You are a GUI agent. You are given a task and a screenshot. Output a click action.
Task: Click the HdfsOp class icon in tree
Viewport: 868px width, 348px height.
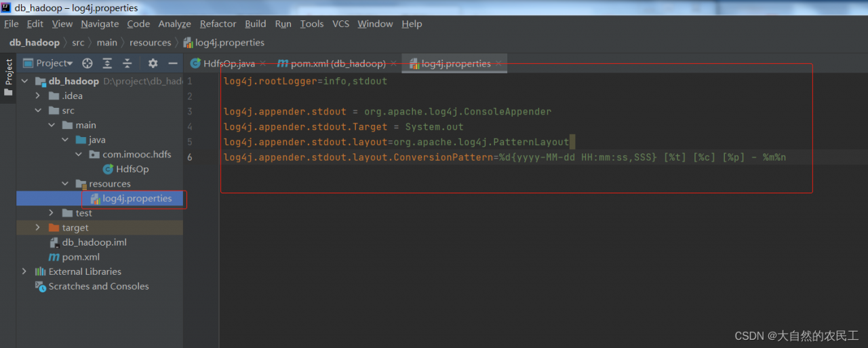pos(108,169)
